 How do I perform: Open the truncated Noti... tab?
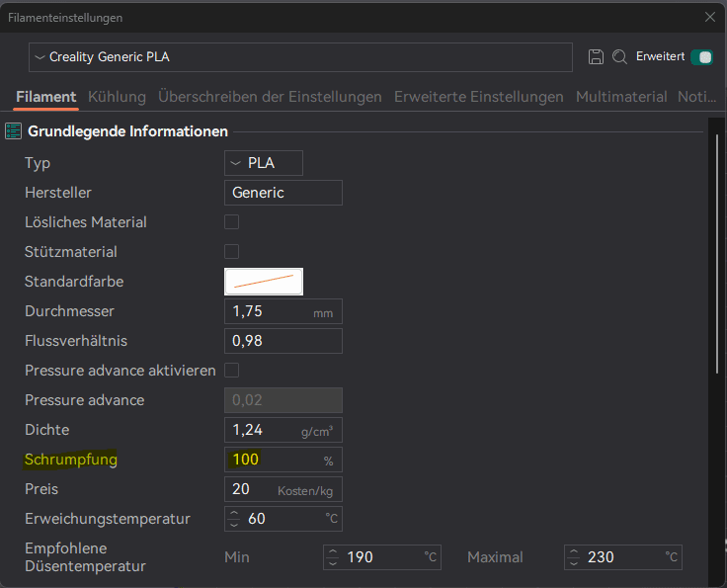click(696, 97)
